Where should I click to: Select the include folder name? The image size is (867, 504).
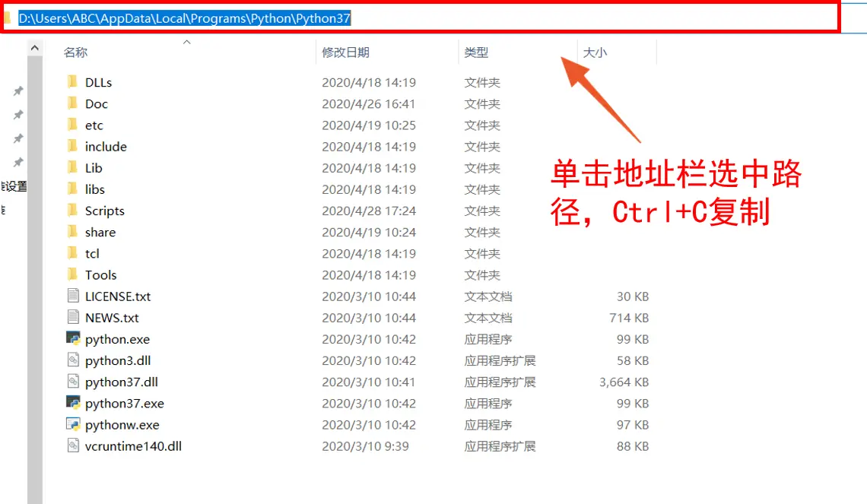pyautogui.click(x=106, y=147)
